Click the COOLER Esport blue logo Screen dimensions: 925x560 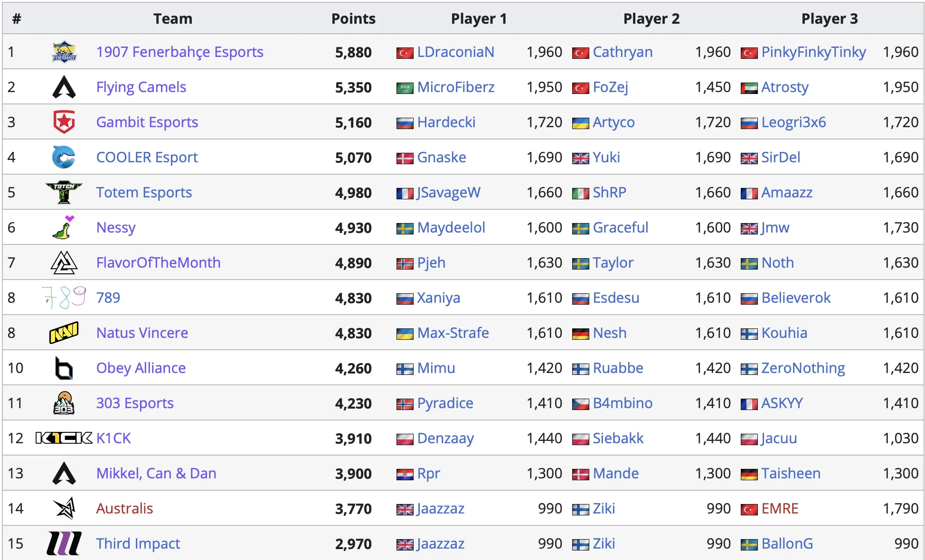pyautogui.click(x=64, y=157)
